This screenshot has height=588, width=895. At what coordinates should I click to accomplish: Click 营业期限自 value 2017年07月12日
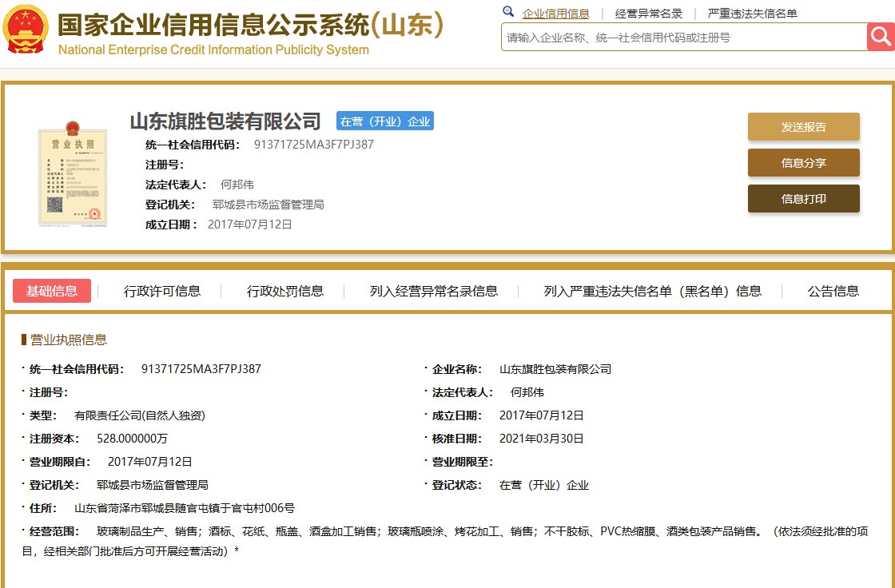click(x=149, y=462)
